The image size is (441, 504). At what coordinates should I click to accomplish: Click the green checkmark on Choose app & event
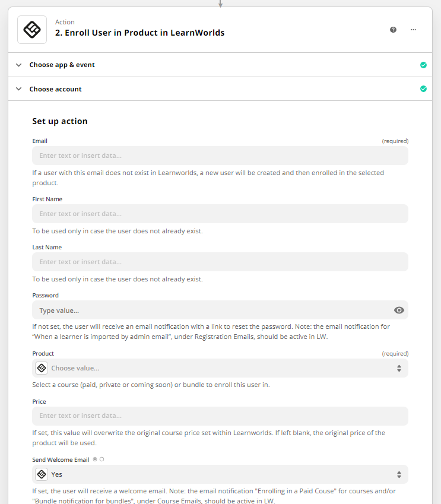[x=424, y=65]
